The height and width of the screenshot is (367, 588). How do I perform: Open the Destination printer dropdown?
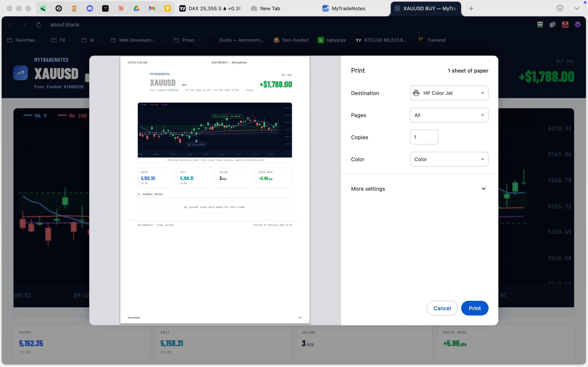coord(449,93)
